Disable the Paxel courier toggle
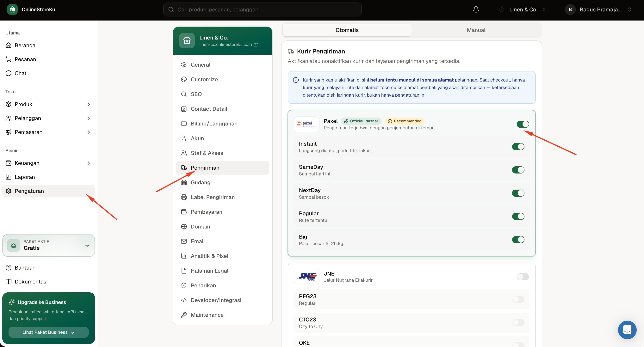The height and width of the screenshot is (347, 644). click(x=523, y=124)
